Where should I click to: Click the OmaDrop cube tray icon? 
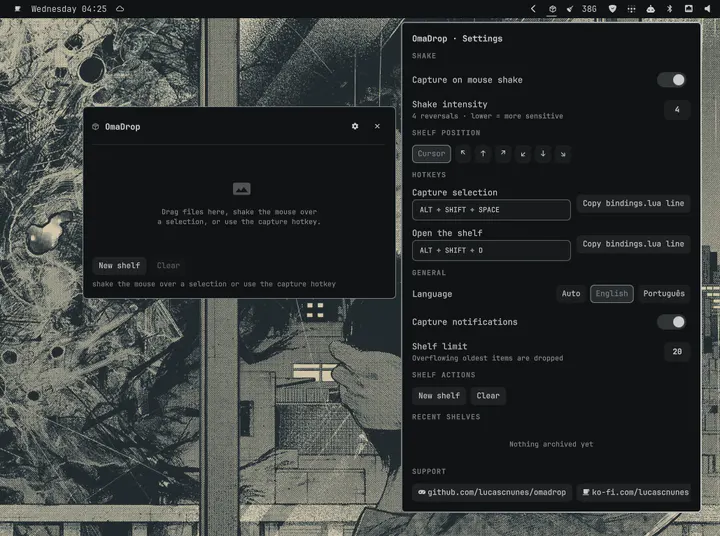coord(552,9)
